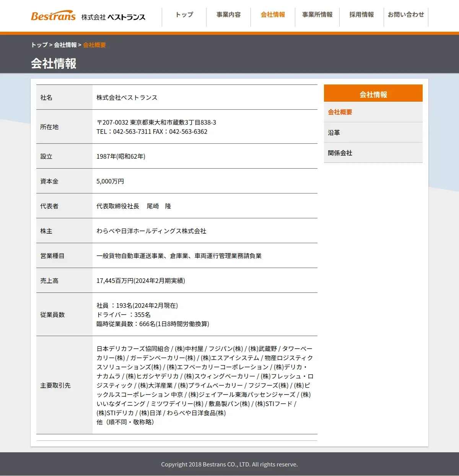This screenshot has height=476, width=459.
Task: Click the 主要取引先 row label
Action: [55, 385]
